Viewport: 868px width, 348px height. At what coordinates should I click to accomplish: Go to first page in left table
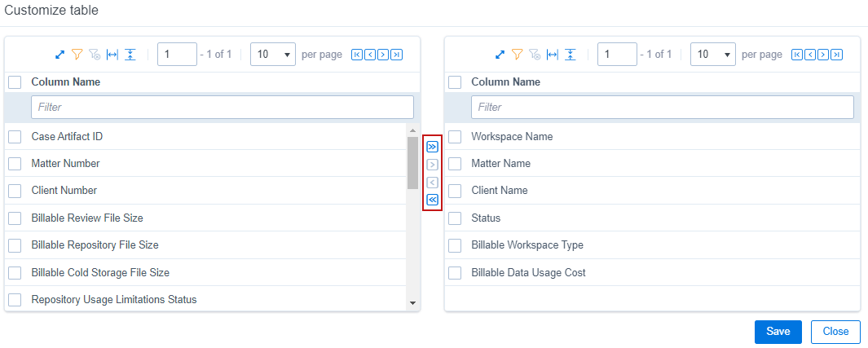[x=357, y=55]
